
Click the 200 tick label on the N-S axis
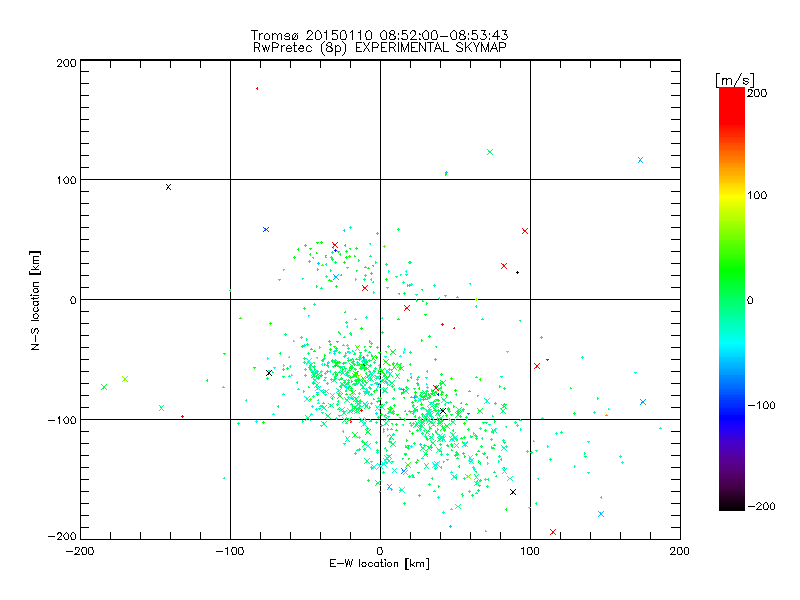[x=66, y=63]
